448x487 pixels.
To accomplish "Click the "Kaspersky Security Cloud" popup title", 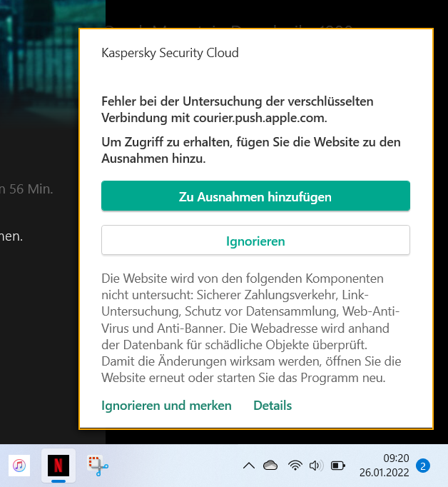I will tap(170, 53).
